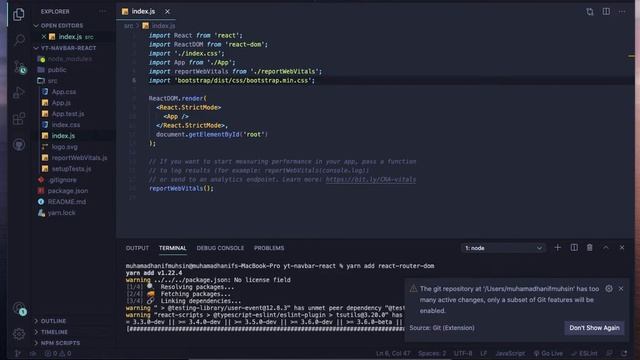Open the Accounts icon in activity bar
This screenshot has height=360, width=640.
[19, 309]
